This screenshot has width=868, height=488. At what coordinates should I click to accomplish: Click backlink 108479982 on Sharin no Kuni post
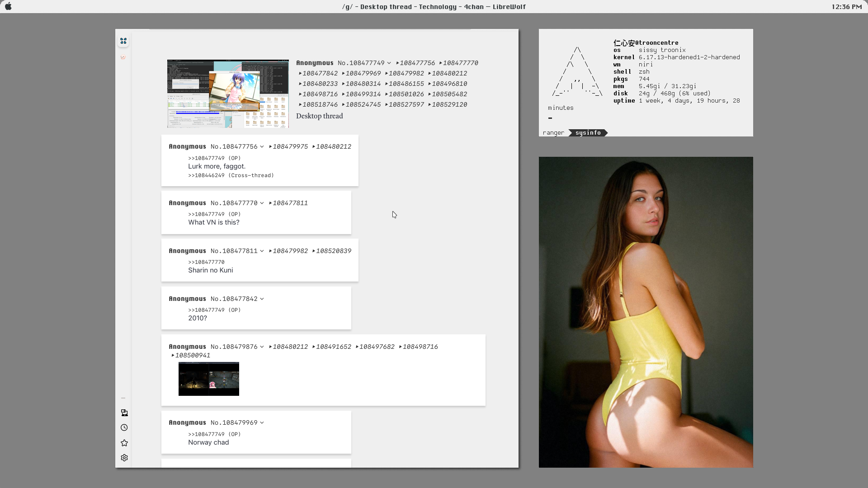click(290, 251)
